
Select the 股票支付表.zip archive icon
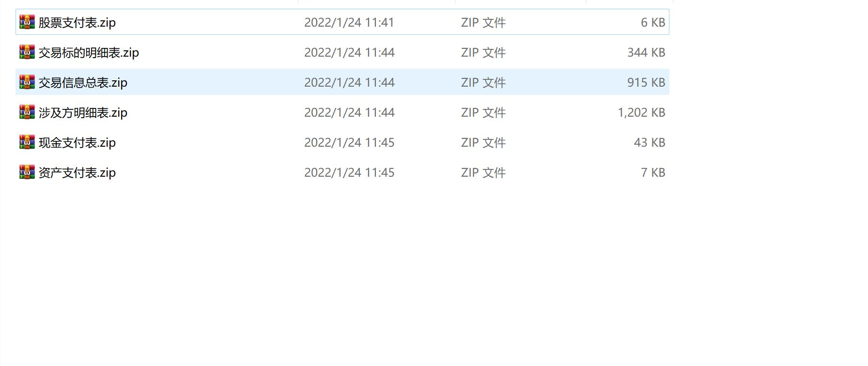[x=27, y=22]
